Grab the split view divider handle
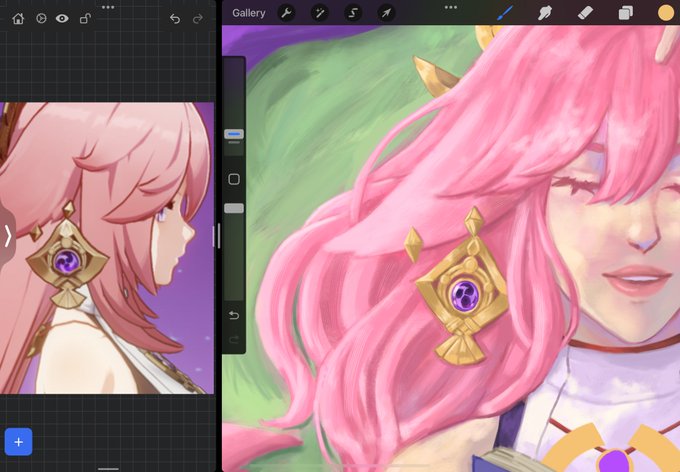Viewport: 680px width, 472px height. (x=218, y=236)
